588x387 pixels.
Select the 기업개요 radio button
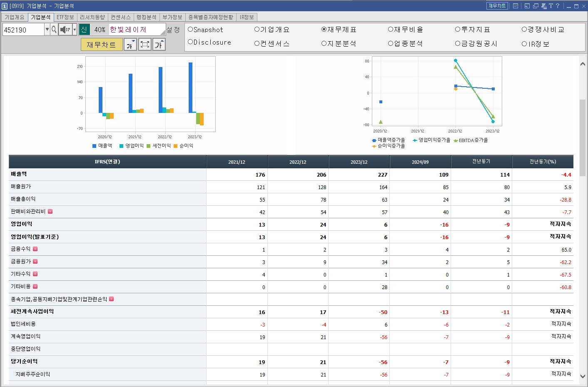point(257,29)
